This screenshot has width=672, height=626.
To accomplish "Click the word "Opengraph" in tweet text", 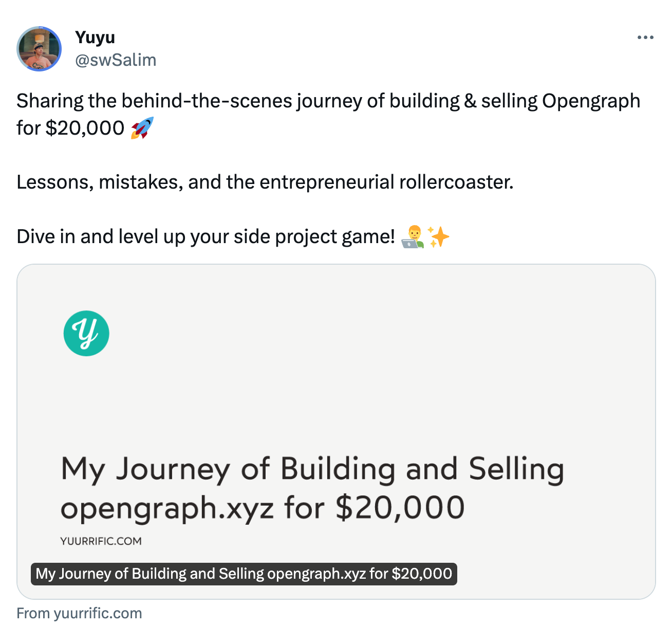I will point(591,101).
